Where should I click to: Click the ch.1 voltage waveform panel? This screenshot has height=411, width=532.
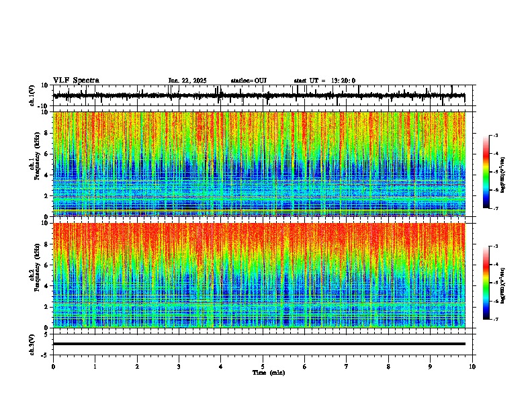coord(264,95)
